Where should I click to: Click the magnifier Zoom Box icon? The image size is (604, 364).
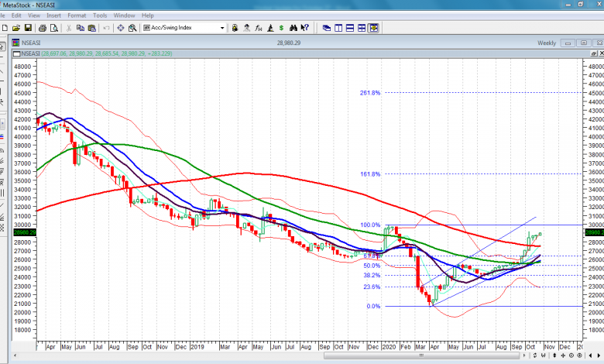[132, 28]
